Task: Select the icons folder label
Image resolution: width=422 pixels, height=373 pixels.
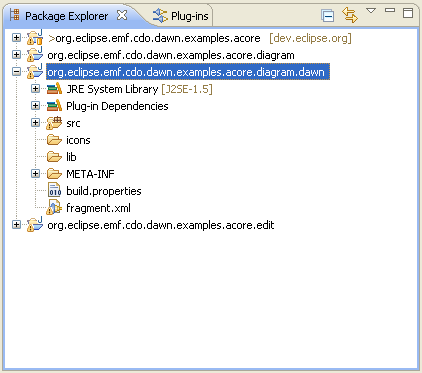Action: [x=78, y=140]
